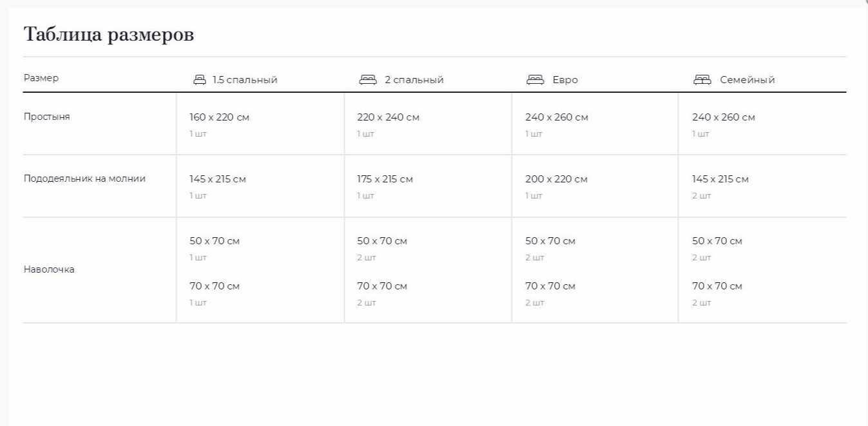
Task: Click the 200 x 220 см duvet cover size
Action: (556, 179)
